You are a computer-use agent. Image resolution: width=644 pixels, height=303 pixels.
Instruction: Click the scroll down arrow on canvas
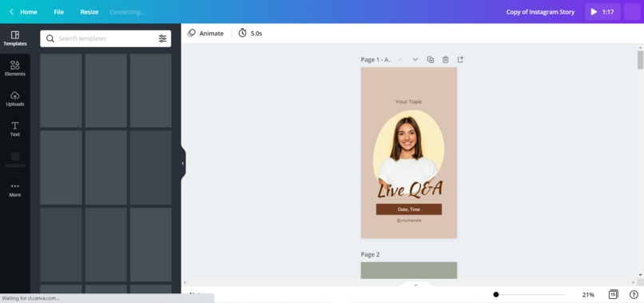point(640,275)
